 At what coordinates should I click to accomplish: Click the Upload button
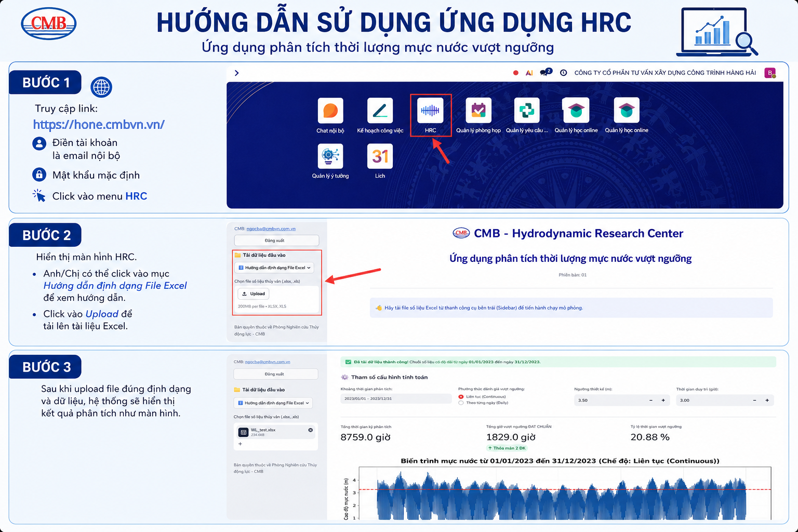pos(254,294)
